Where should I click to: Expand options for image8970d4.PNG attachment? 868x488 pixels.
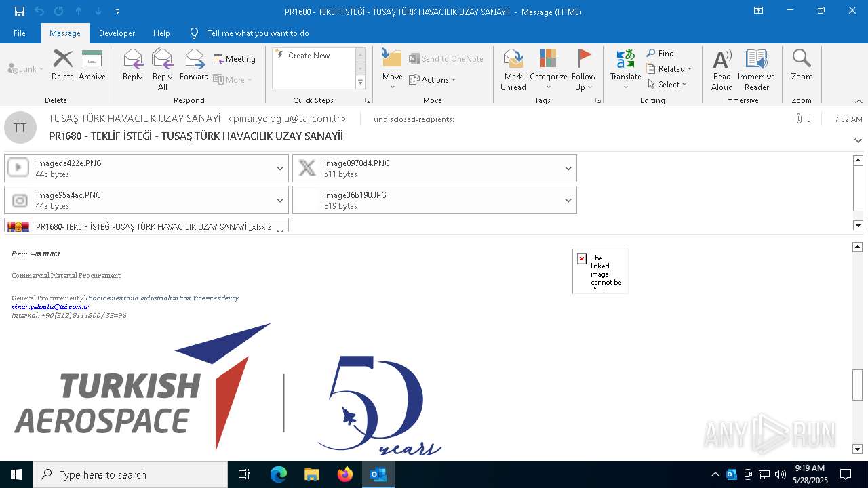pos(568,168)
